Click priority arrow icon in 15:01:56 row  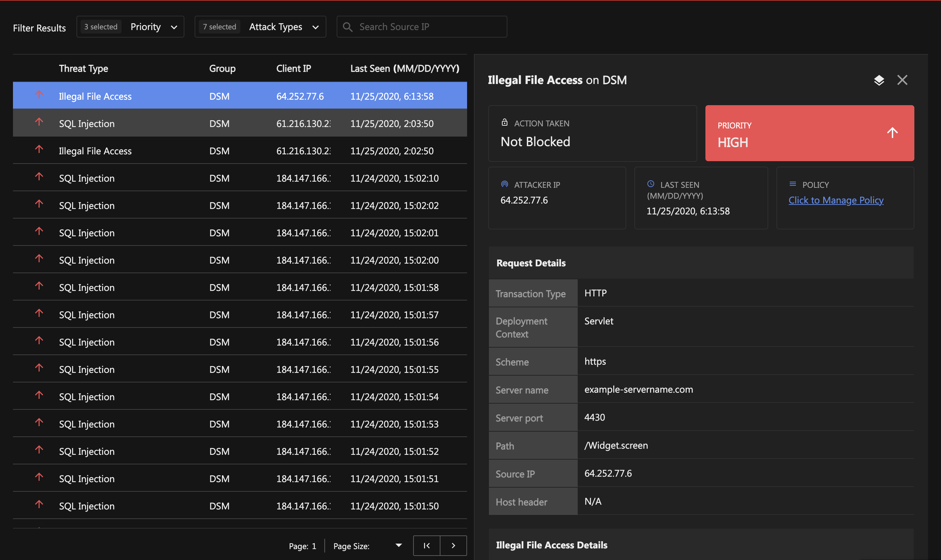click(x=39, y=340)
